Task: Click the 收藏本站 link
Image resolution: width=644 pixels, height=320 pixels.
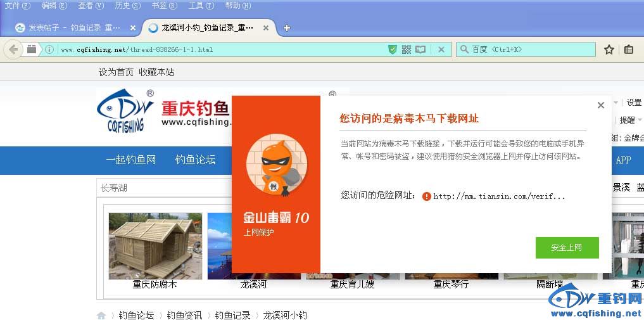Action: pyautogui.click(x=156, y=72)
